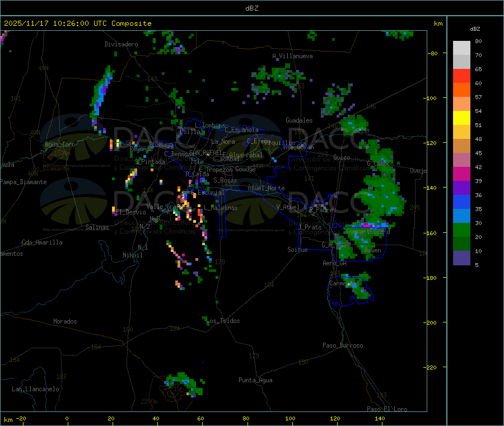Screen dimensions: 504x426
Task: Click the timestamp '2025/11/17 10:26:00 UTC Composite'
Action: 77,24
